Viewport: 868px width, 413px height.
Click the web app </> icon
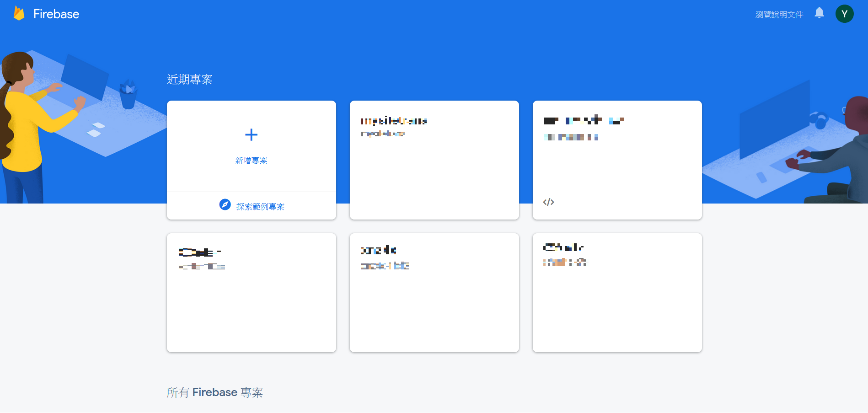coord(548,202)
